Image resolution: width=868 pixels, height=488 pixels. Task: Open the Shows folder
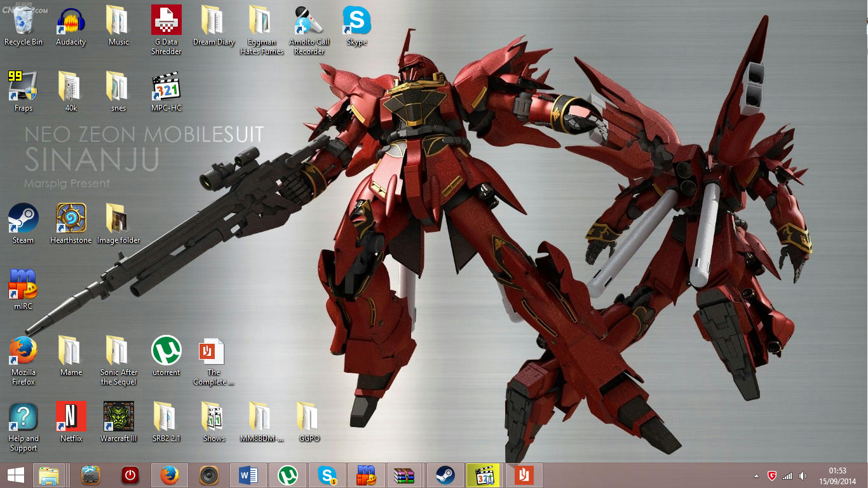214,423
